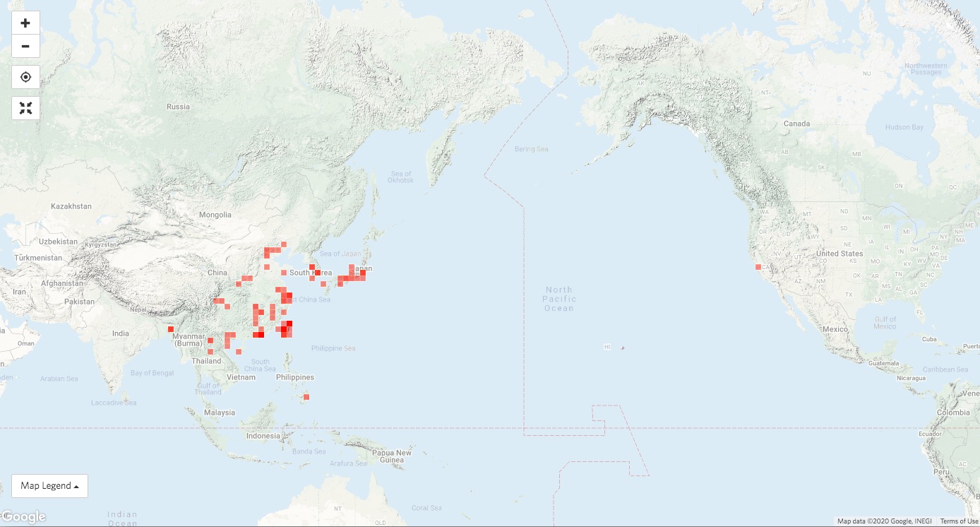Click the Mongolia country label
The height and width of the screenshot is (527, 980).
click(215, 215)
